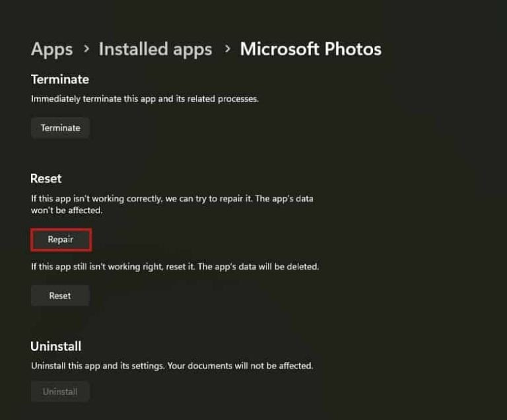
Task: Click chevron before Microsoft Photos title
Action: pos(226,50)
